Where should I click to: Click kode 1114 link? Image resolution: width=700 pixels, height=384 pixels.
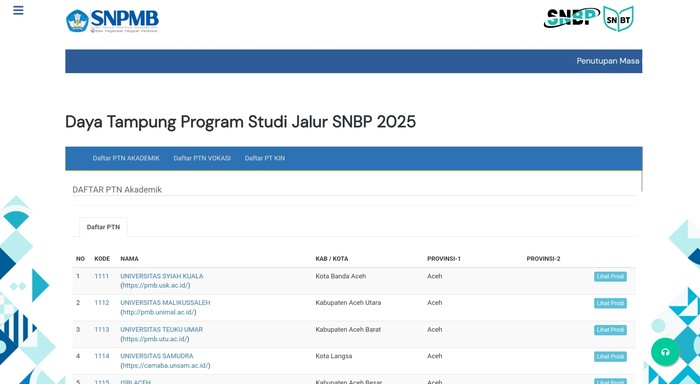101,356
